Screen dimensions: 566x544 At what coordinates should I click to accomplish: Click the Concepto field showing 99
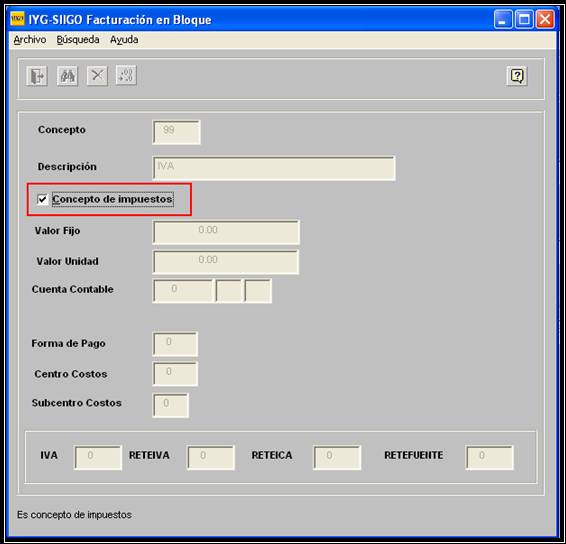click(177, 132)
